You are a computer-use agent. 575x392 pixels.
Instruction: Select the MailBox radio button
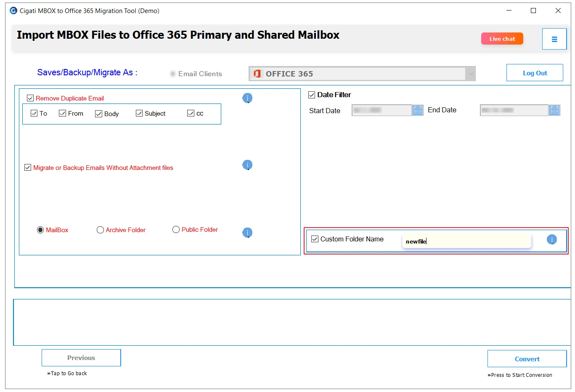click(40, 230)
